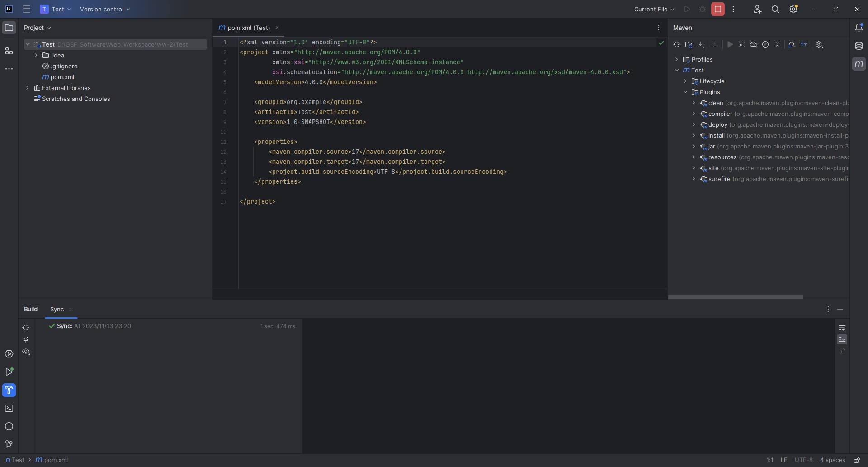Toggle scroll to end in Build output

[842, 339]
